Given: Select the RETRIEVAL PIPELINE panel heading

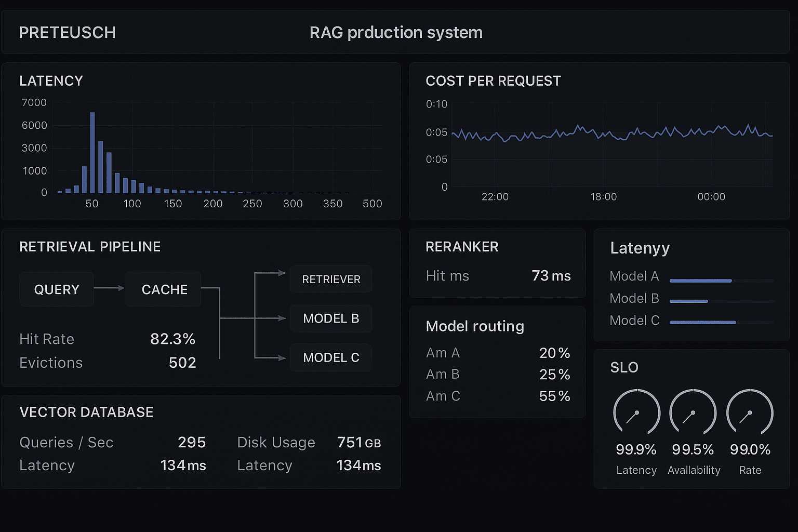Looking at the screenshot, I should tap(90, 247).
